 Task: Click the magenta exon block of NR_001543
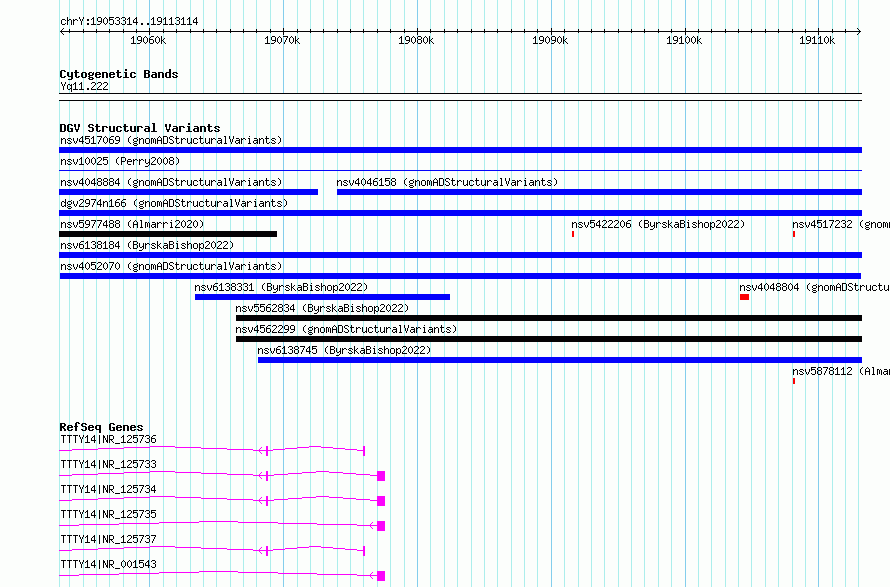381,576
